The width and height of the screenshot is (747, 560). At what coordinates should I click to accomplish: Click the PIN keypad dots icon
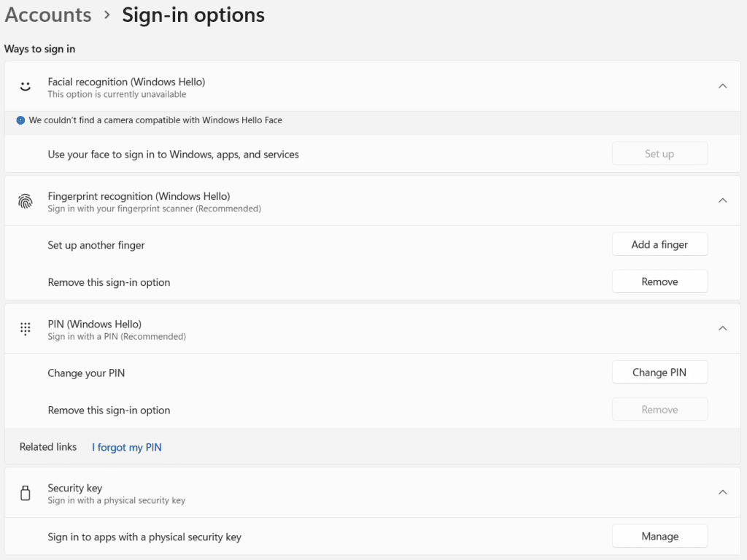coord(26,329)
